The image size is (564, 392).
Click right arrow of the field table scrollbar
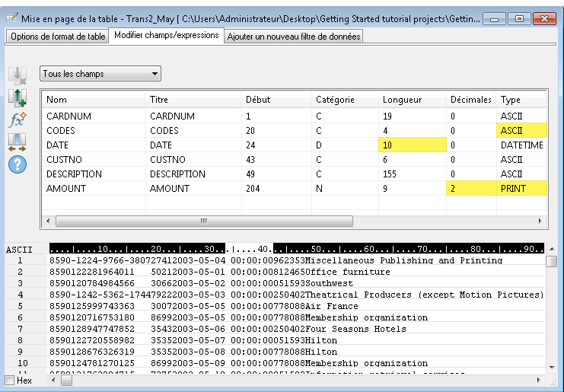coord(540,221)
